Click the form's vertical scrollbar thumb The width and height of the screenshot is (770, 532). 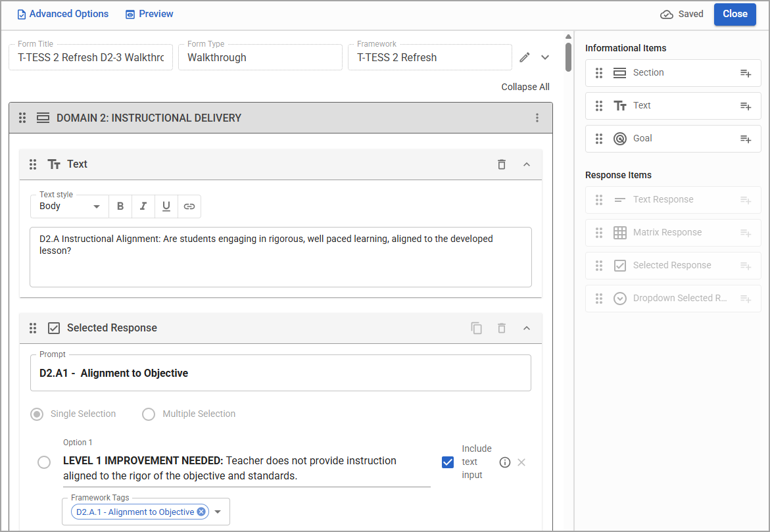coord(568,57)
